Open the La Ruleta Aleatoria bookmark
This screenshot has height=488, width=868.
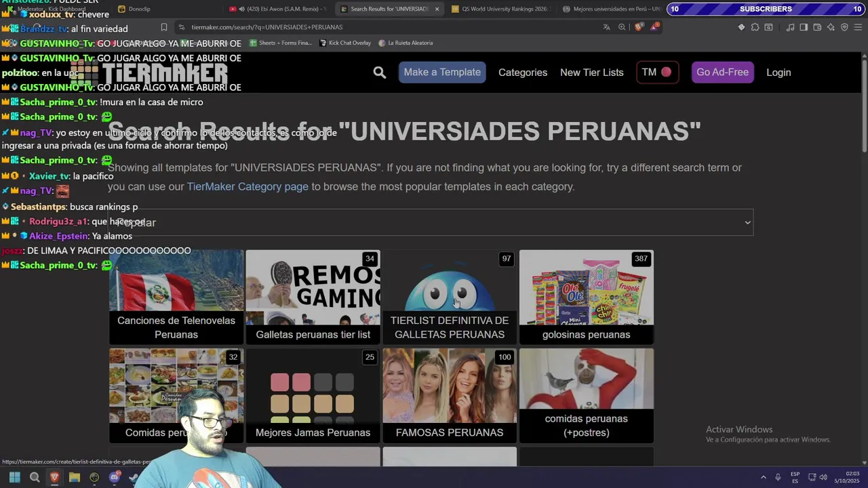(406, 43)
